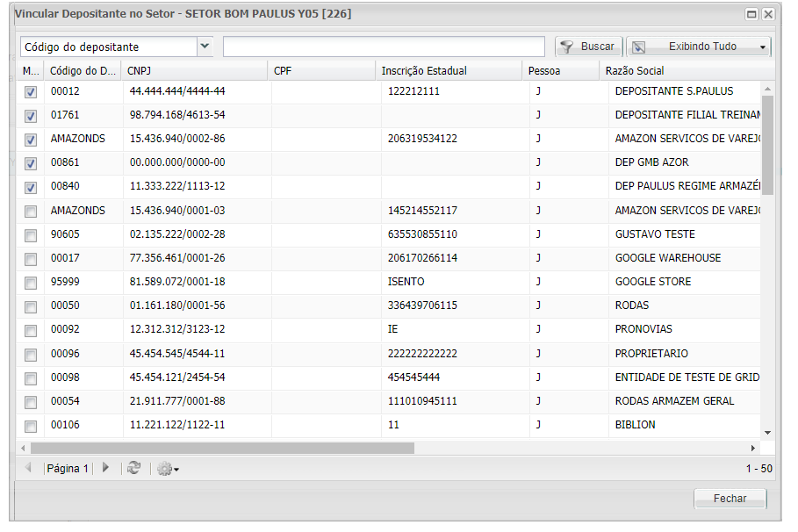
Task: Uncheck depositante 00840 checkbox
Action: pos(31,187)
